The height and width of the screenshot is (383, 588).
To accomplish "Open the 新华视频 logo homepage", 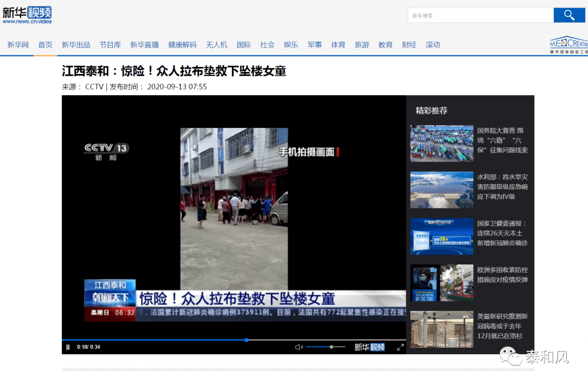I will (27, 15).
